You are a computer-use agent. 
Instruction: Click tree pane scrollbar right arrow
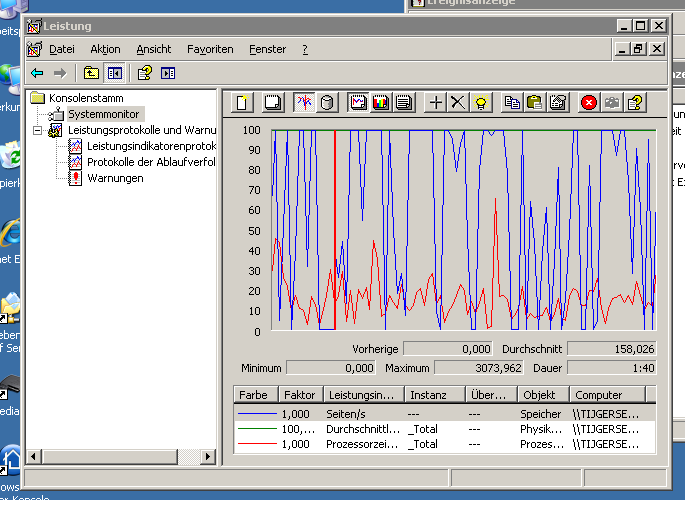coord(208,457)
